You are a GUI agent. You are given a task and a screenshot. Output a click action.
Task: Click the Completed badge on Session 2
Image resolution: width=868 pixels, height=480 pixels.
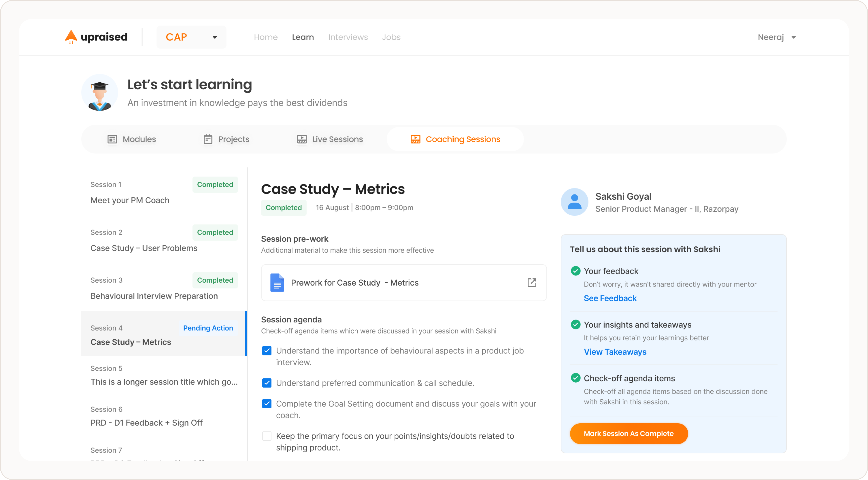point(215,232)
